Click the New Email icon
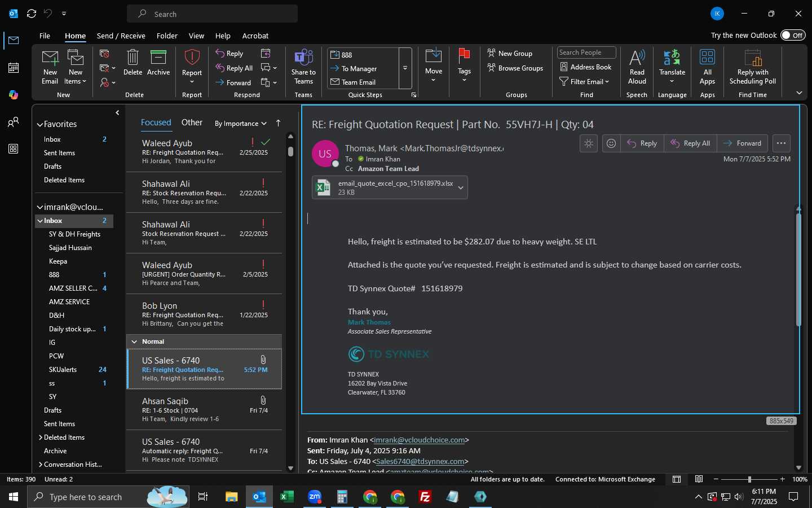Screen dimensions: 812x508 50,58
